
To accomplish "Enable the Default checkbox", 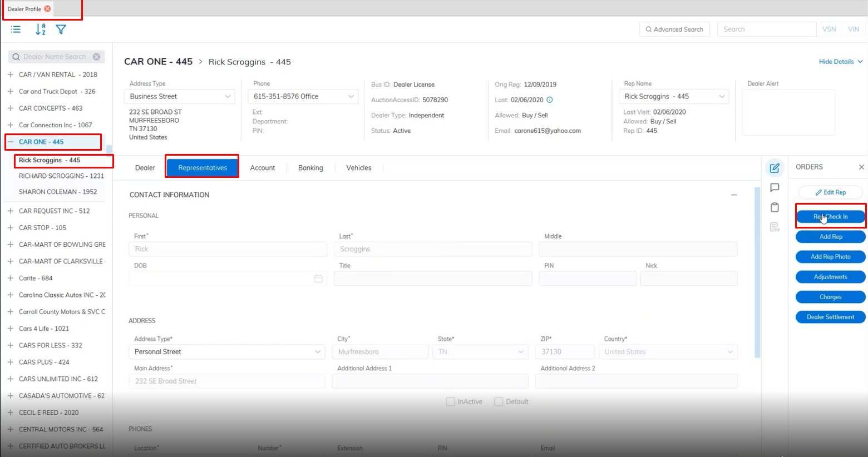I will point(499,401).
